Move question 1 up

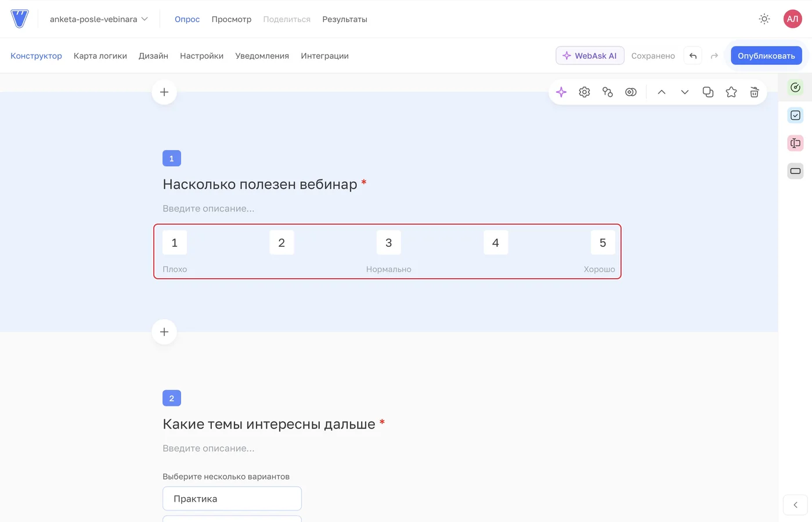662,92
